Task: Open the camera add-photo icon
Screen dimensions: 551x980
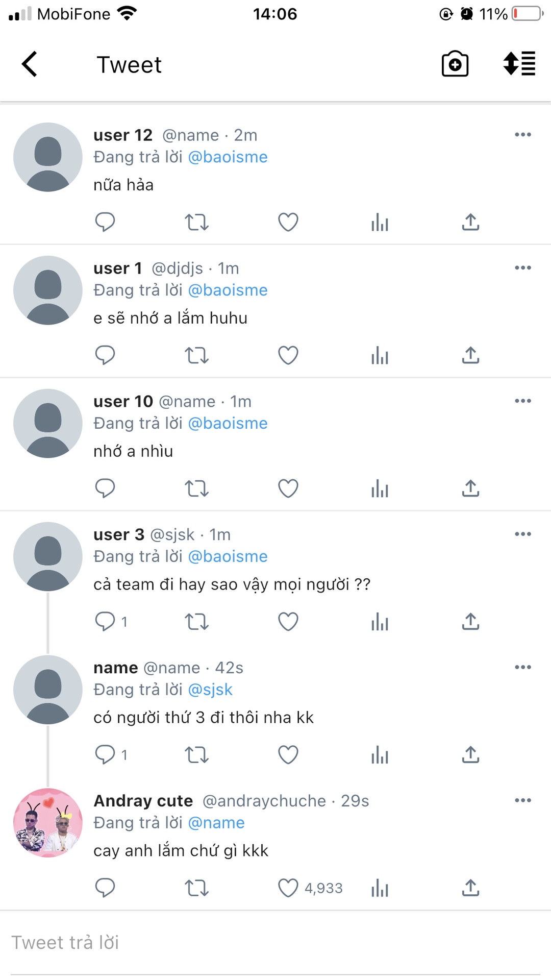Action: click(455, 64)
